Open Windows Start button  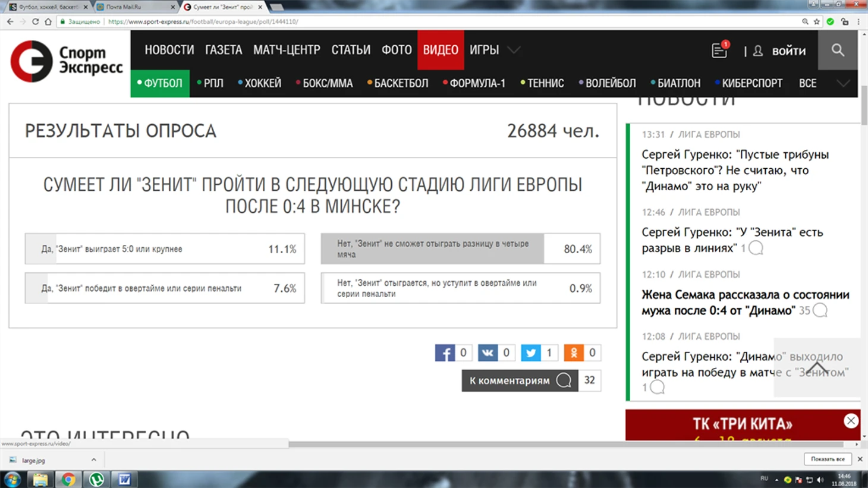12,479
